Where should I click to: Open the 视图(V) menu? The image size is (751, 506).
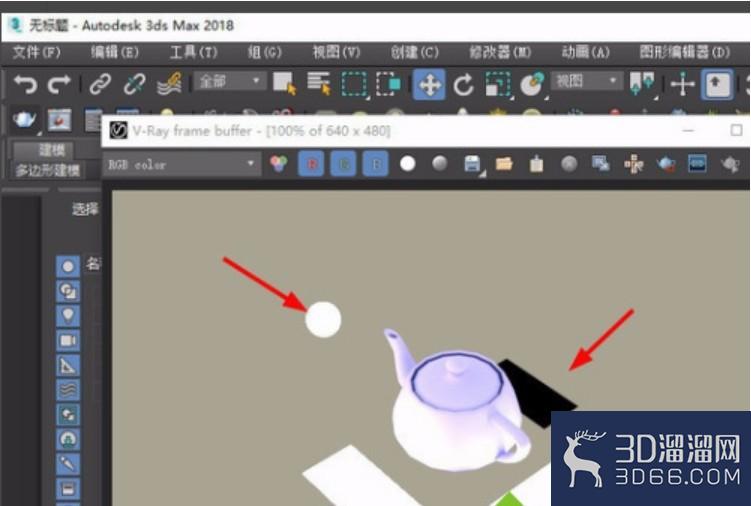(336, 52)
